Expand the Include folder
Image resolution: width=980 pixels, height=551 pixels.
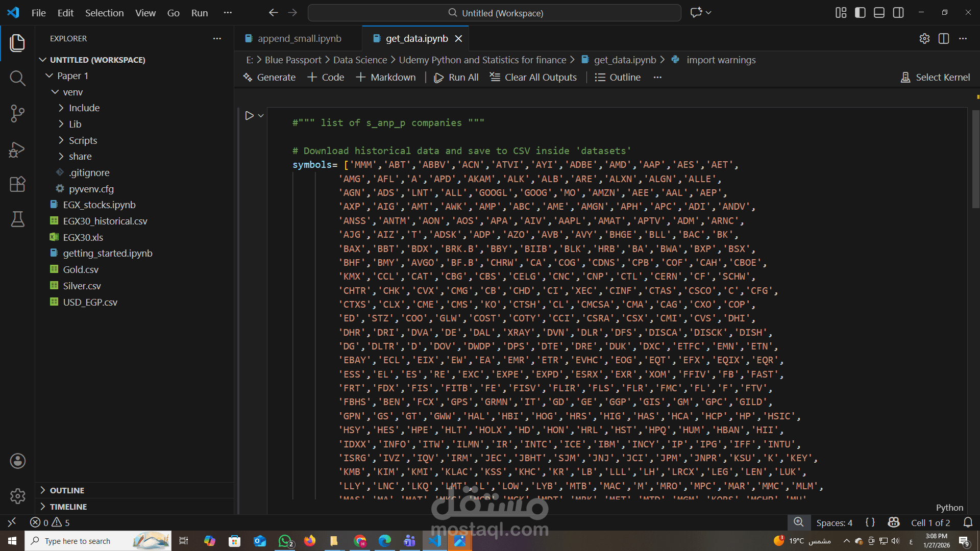pyautogui.click(x=84, y=108)
